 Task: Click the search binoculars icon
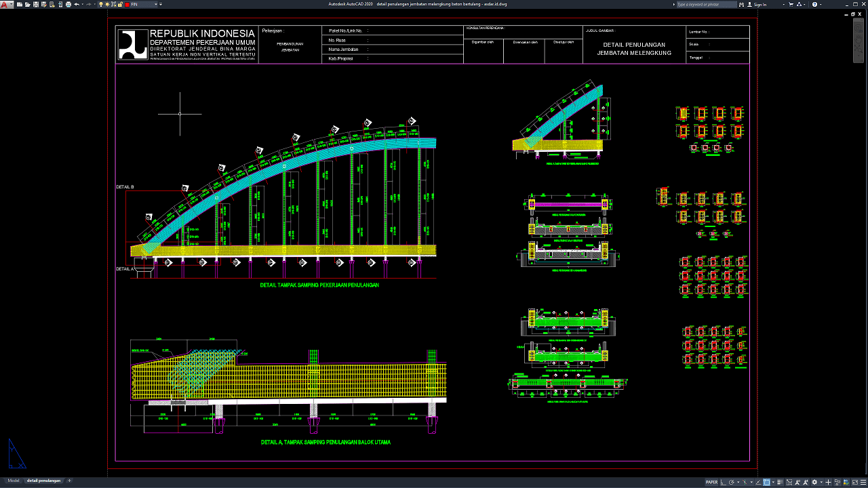743,4
